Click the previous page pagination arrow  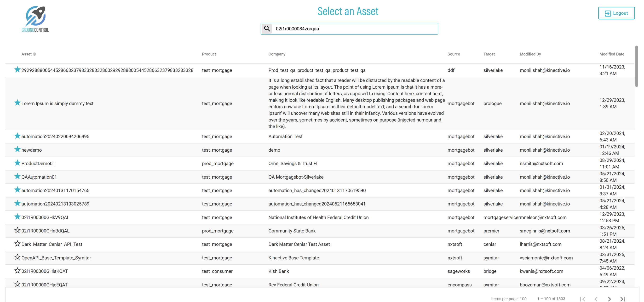(596, 299)
